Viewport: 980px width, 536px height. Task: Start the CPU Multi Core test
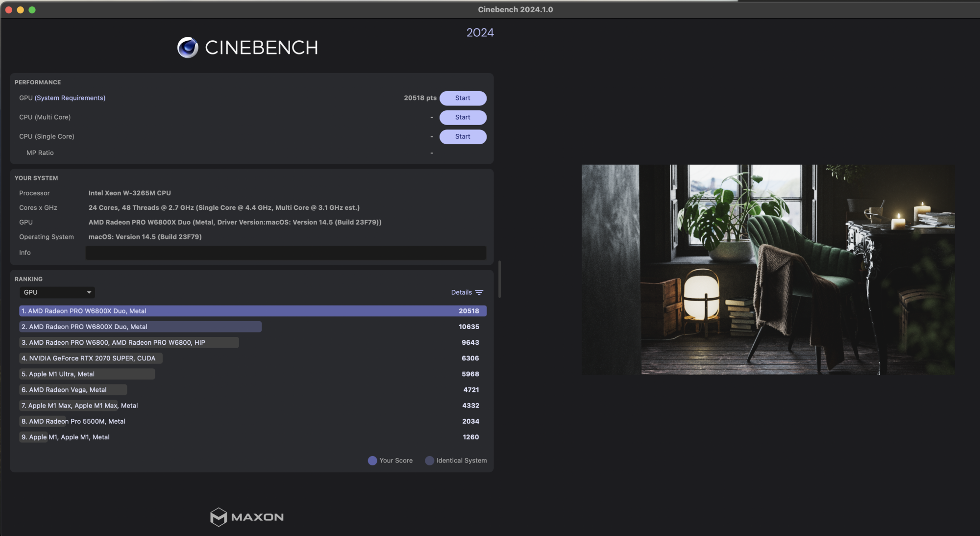coord(463,117)
